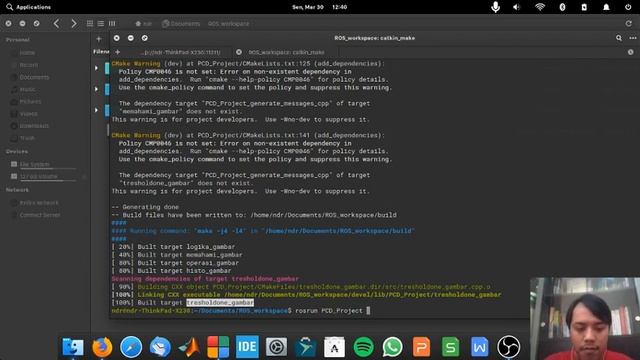Open Downloads in the Files sidebar

point(34,126)
